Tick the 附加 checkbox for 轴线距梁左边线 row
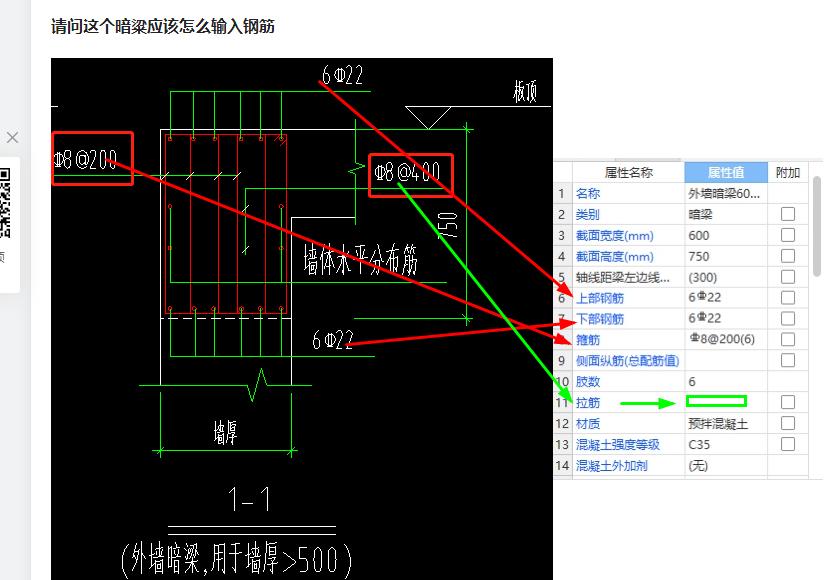The height and width of the screenshot is (580, 838). (x=787, y=277)
